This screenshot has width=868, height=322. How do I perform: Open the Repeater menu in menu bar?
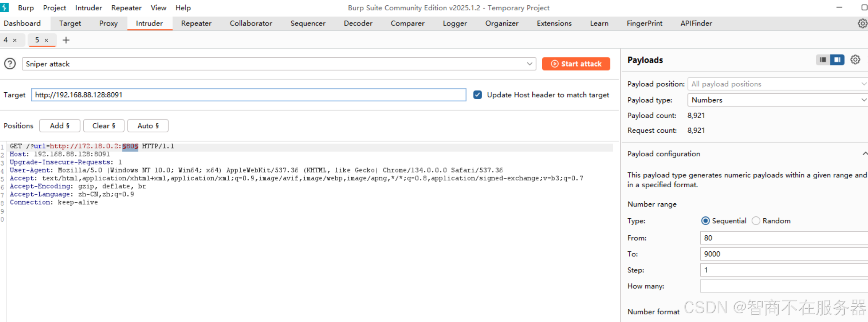pos(126,8)
